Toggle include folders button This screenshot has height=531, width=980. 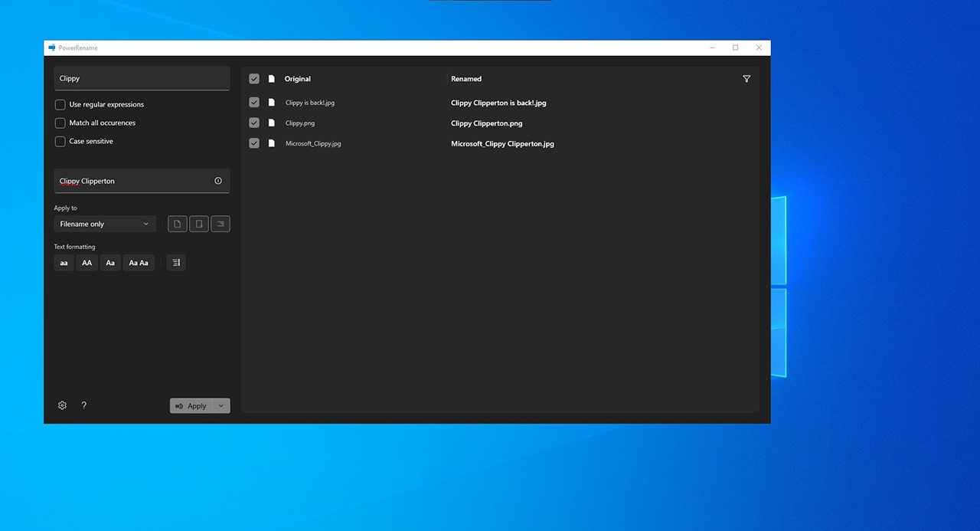click(199, 224)
